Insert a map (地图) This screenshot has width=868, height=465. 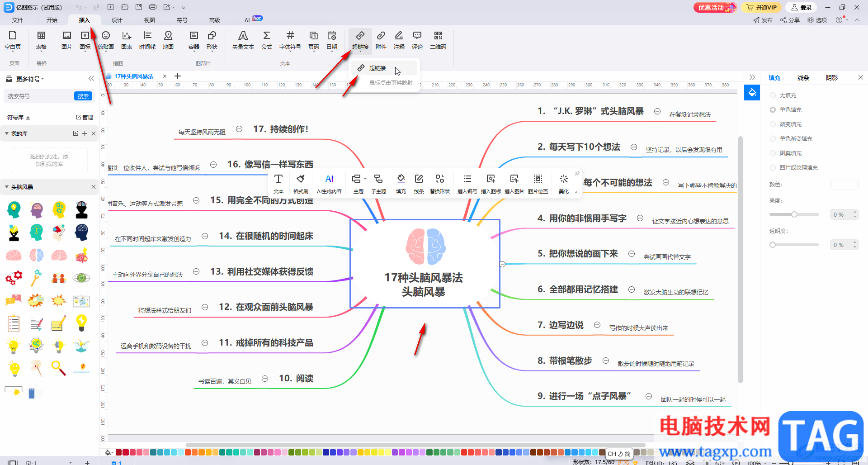pos(168,40)
